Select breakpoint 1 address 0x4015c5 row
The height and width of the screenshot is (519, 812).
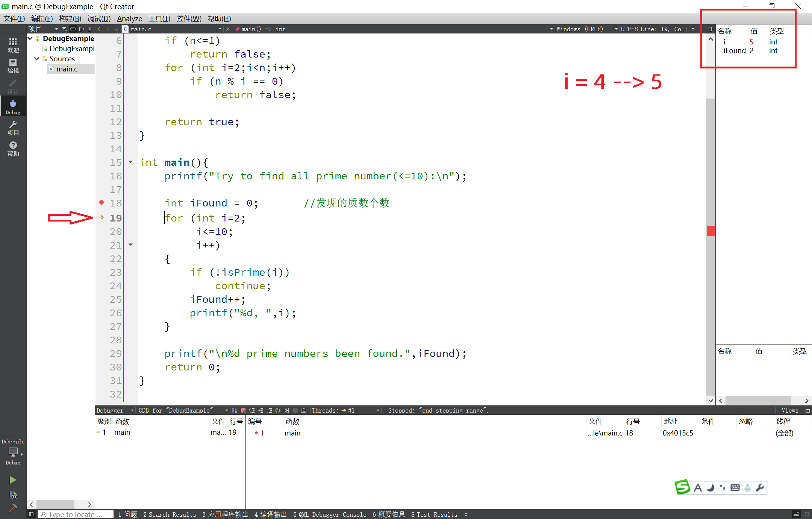(x=529, y=433)
